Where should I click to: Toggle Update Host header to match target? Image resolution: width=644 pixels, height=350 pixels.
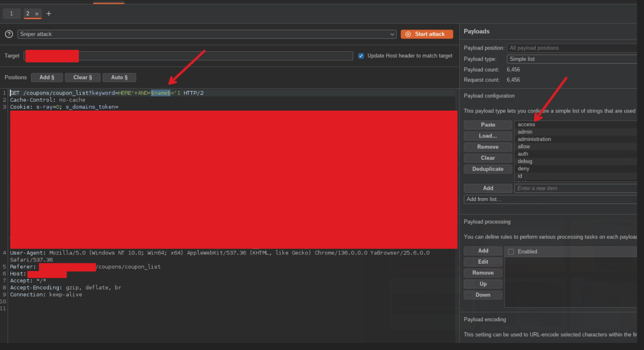tap(361, 56)
